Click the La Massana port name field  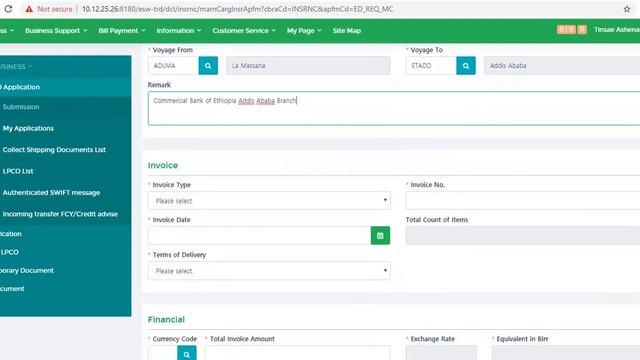(x=308, y=66)
